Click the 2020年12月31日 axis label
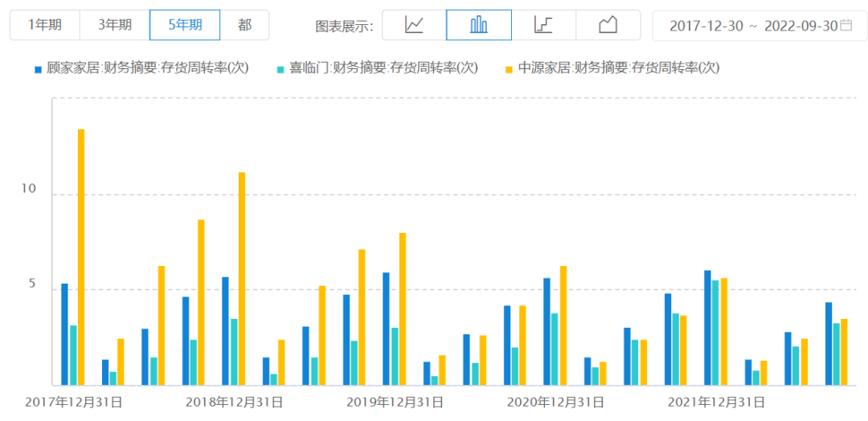Viewport: 868px width, 421px height. (x=555, y=403)
